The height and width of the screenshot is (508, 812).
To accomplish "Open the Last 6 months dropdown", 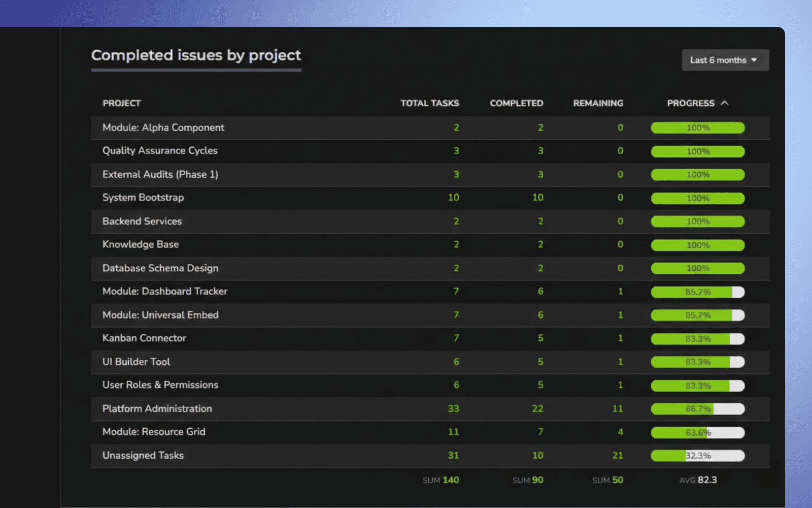I will point(725,60).
